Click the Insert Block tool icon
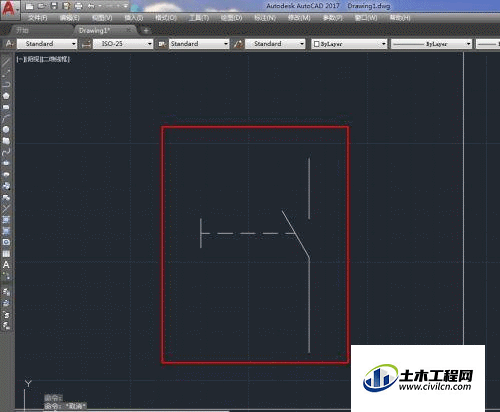The height and width of the screenshot is (412, 500). (x=6, y=186)
